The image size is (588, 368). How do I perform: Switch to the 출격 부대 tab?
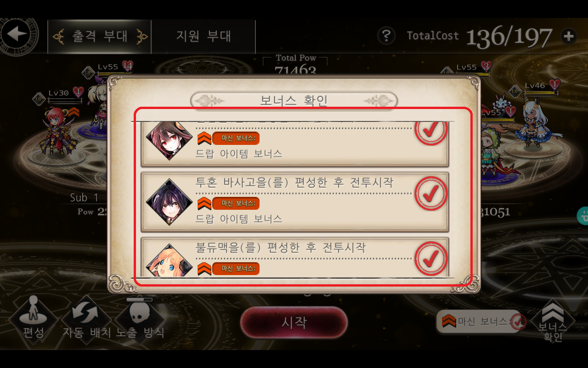(x=100, y=36)
